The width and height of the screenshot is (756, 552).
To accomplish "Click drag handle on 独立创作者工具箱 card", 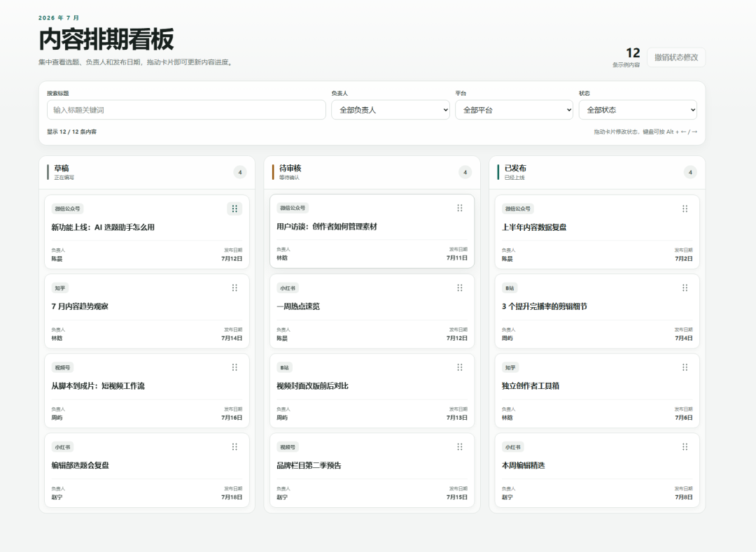I will [685, 367].
